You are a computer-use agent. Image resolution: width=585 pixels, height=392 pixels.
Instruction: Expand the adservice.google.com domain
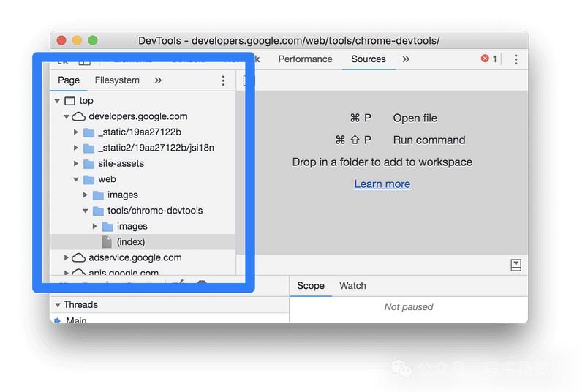pos(66,257)
